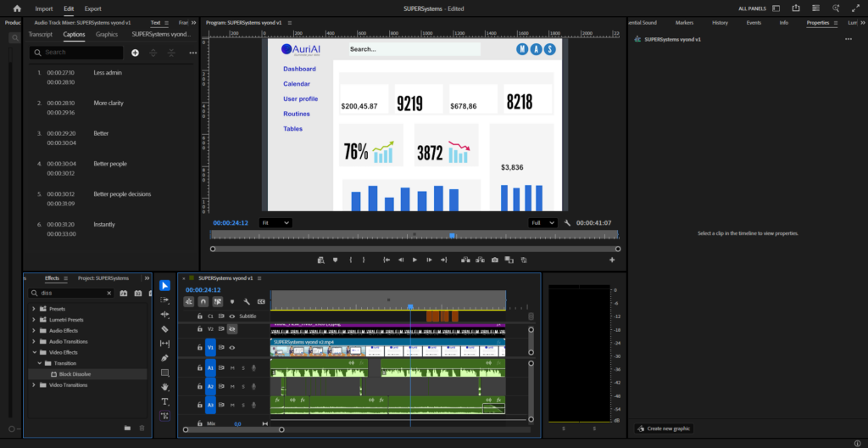Clear the Effects search field
Screen dimensions: 868x448
click(x=109, y=294)
